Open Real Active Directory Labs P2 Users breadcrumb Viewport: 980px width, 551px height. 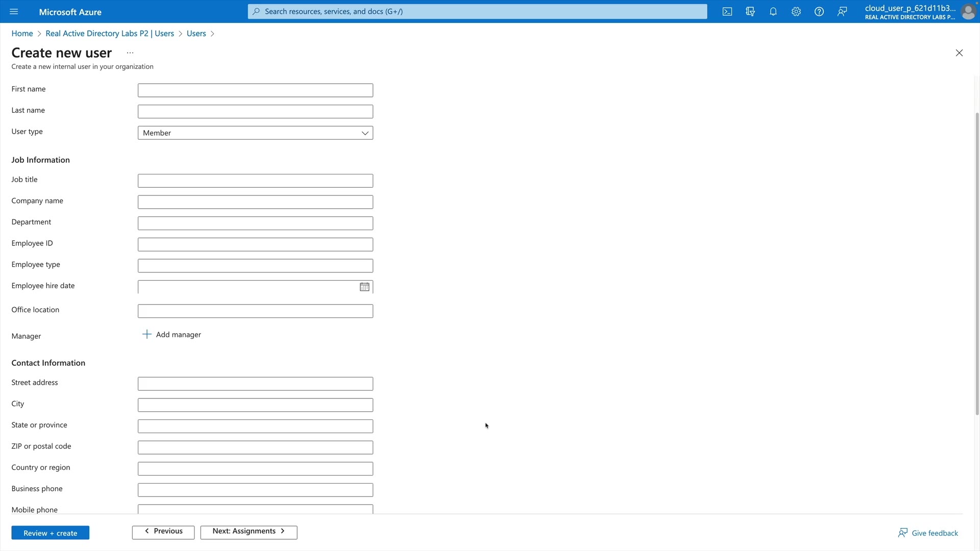[x=110, y=34]
